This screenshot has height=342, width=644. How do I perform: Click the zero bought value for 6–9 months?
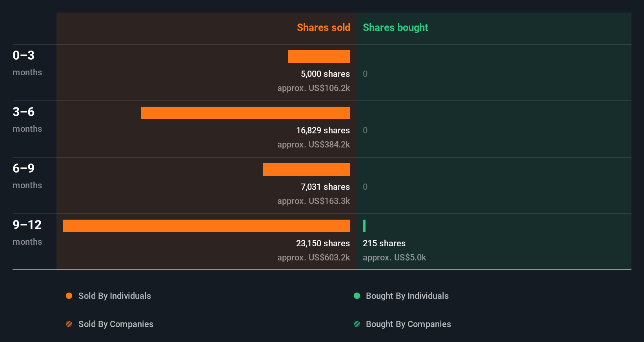point(365,187)
